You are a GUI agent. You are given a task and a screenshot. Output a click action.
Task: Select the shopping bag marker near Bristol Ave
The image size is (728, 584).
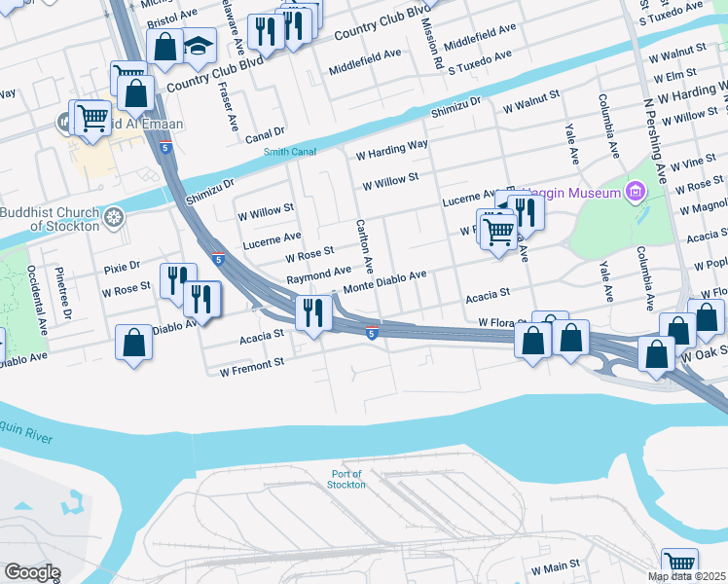pyautogui.click(x=164, y=47)
